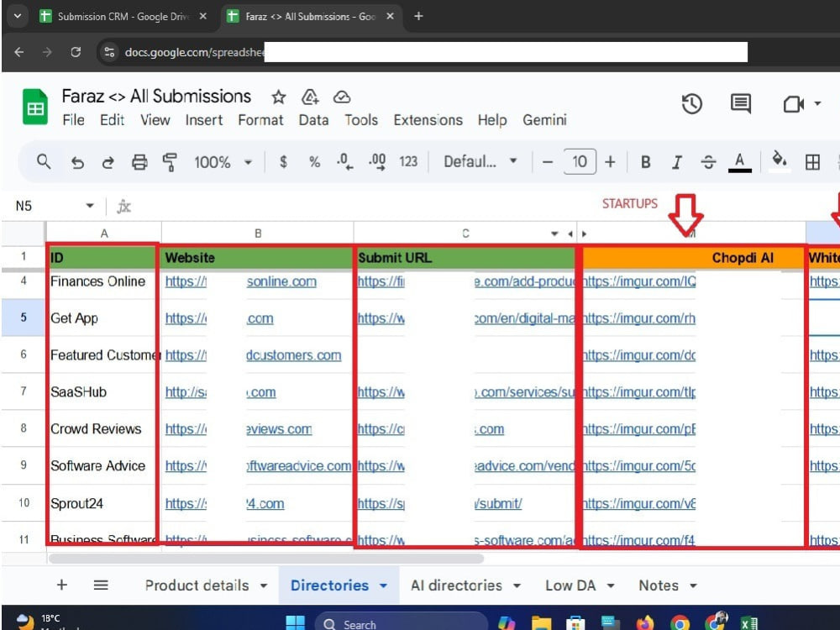The image size is (840, 630).
Task: Open column C filter dropdown arrow
Action: [x=554, y=234]
